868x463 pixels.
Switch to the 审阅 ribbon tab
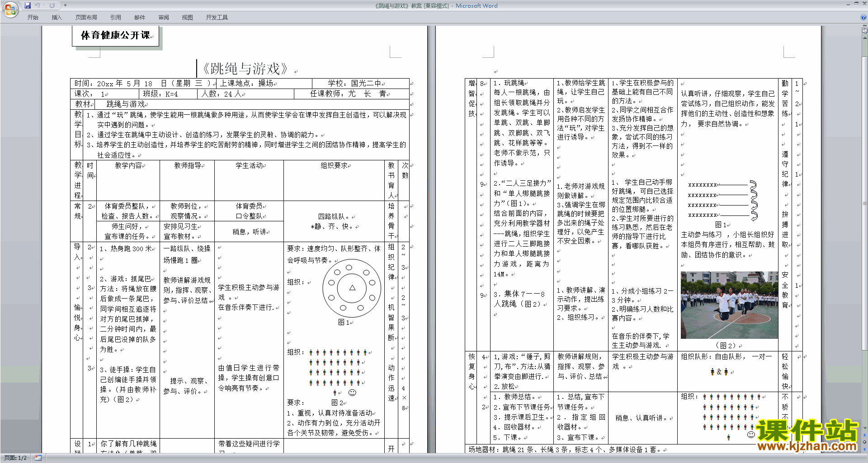[164, 17]
